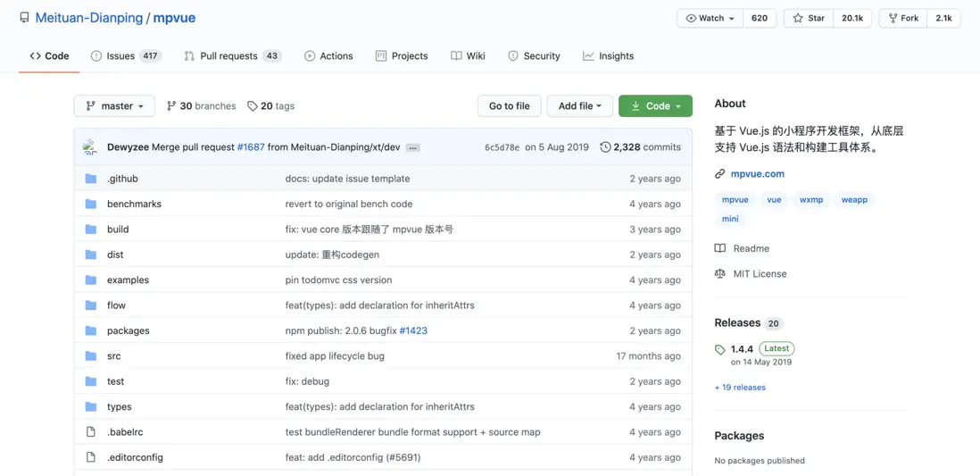Click the repository book icon beside Meituan-Dianping

tap(24, 18)
